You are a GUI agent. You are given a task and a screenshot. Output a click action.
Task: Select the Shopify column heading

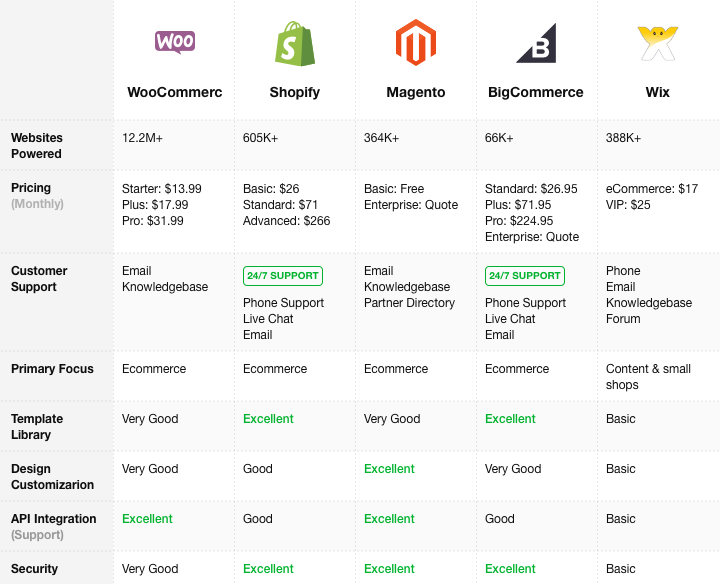(295, 92)
